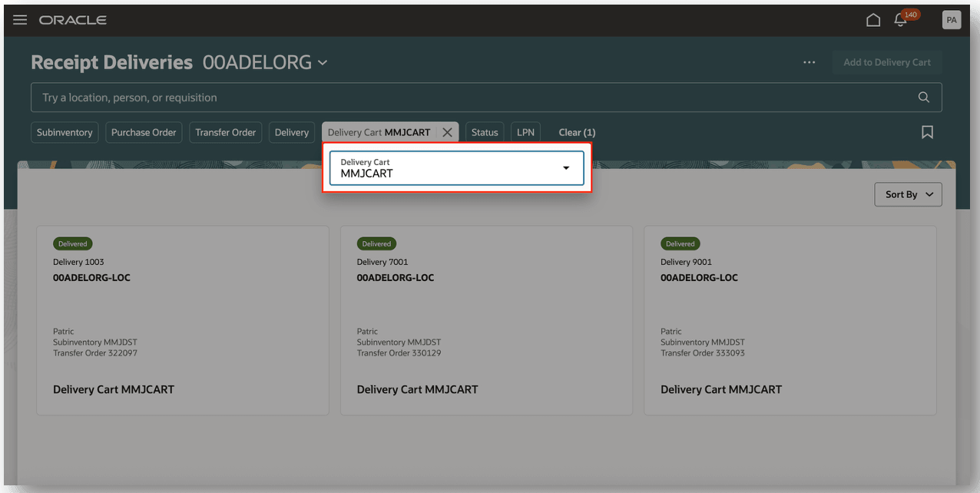Go to the Home icon
The height and width of the screenshot is (493, 980).
(x=873, y=20)
